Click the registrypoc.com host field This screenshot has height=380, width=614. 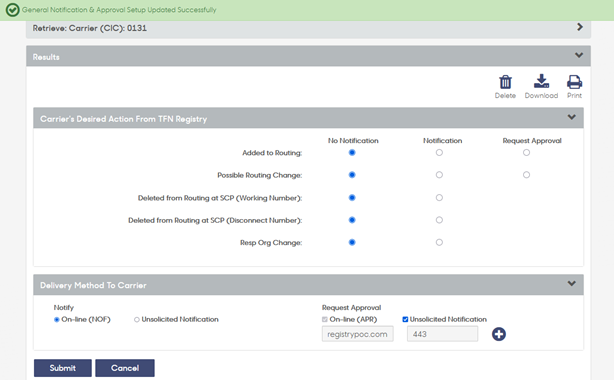tap(358, 334)
